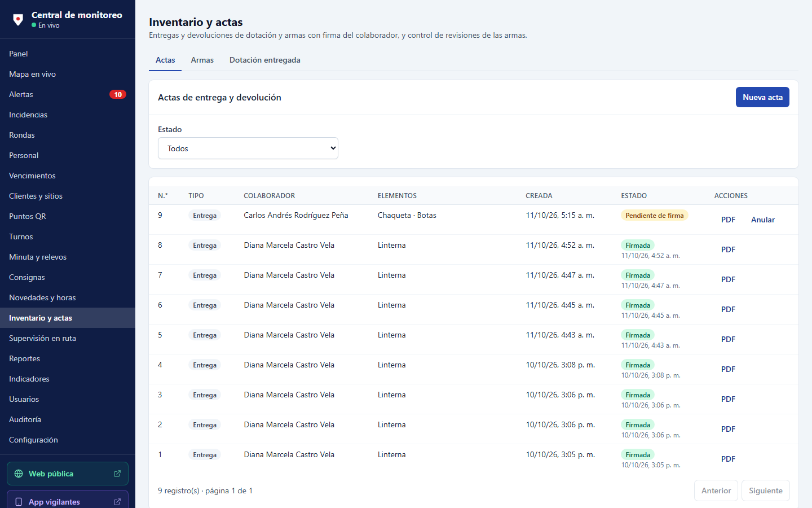Open the PDF for acta number 1

coord(728,459)
